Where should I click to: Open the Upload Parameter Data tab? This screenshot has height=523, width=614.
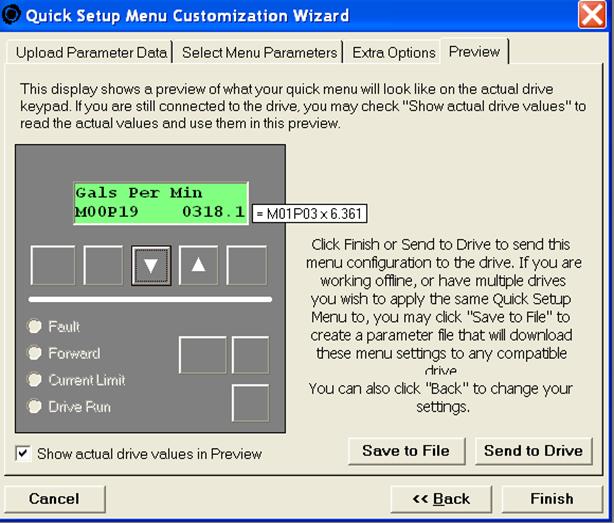(90, 52)
